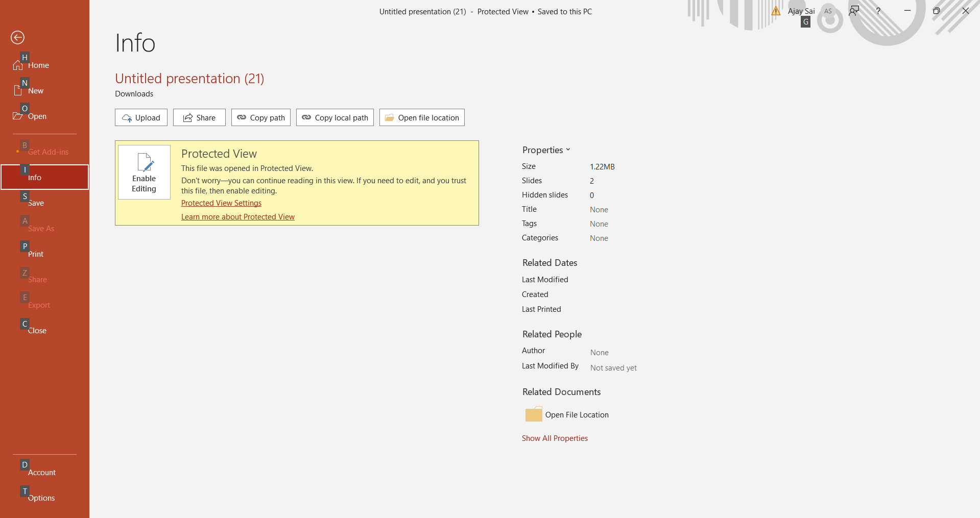Select Print in the sidebar
This screenshot has width=980, height=518.
(x=44, y=254)
